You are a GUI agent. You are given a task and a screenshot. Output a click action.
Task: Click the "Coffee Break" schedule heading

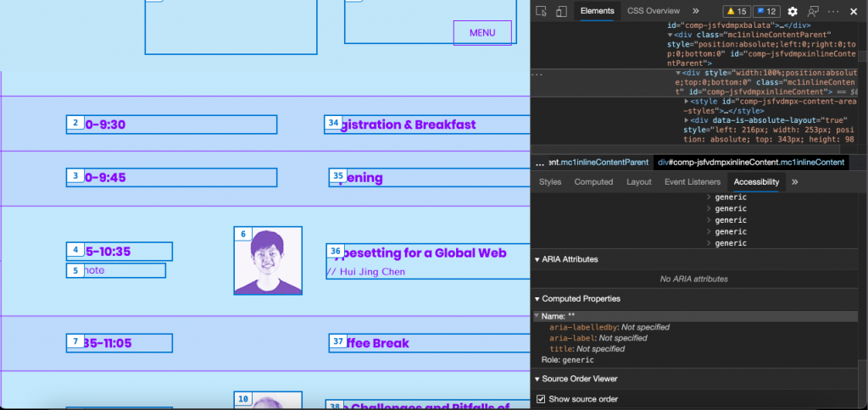pos(376,343)
